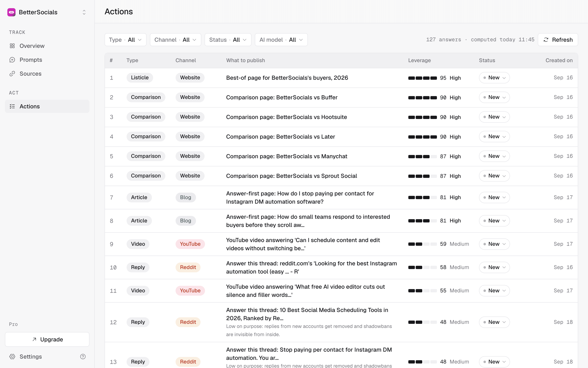Click the Listicle type tag
This screenshot has height=368, width=588.
140,78
